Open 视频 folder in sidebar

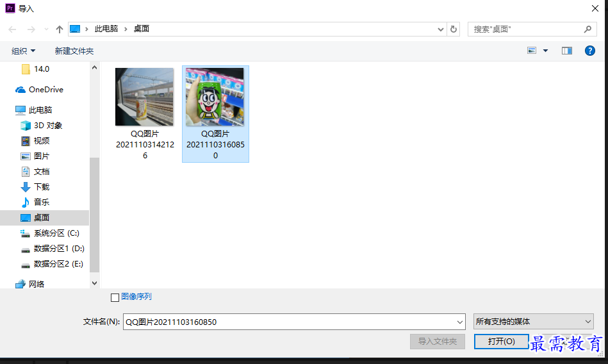click(x=41, y=141)
